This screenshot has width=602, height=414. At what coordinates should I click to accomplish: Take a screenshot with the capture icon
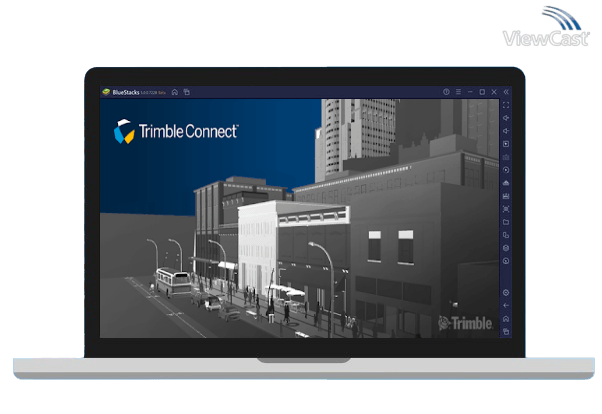(x=506, y=209)
